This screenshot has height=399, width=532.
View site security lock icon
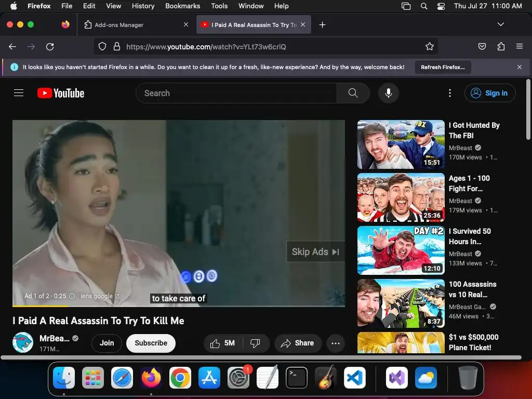click(x=117, y=46)
